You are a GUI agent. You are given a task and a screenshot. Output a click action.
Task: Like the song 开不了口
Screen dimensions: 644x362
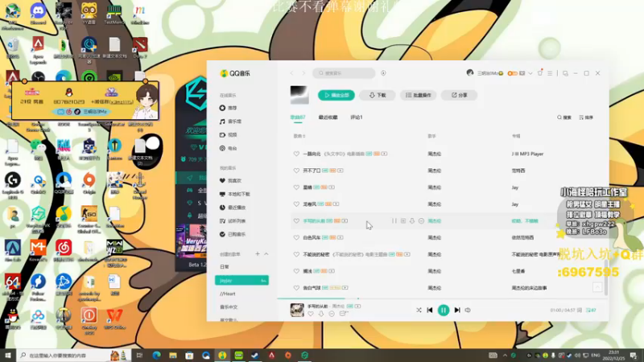(296, 171)
